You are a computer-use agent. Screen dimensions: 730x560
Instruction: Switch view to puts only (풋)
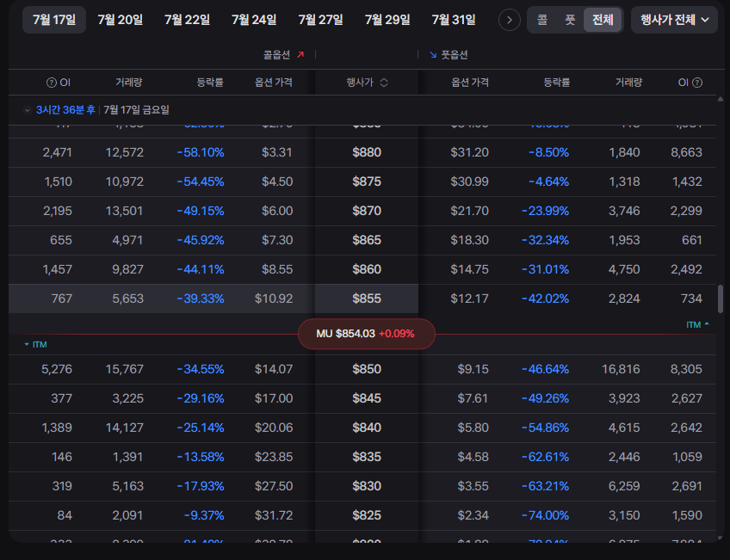[x=569, y=20]
